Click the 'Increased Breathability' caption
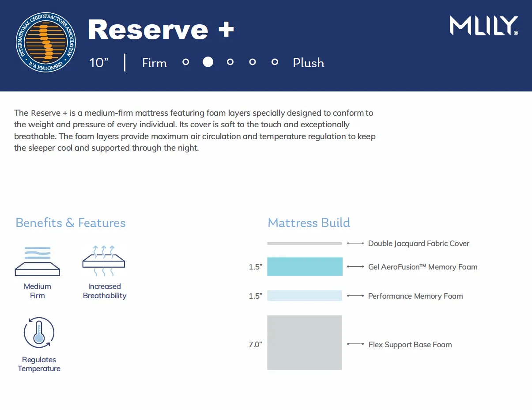The width and height of the screenshot is (532, 410). pos(105,291)
